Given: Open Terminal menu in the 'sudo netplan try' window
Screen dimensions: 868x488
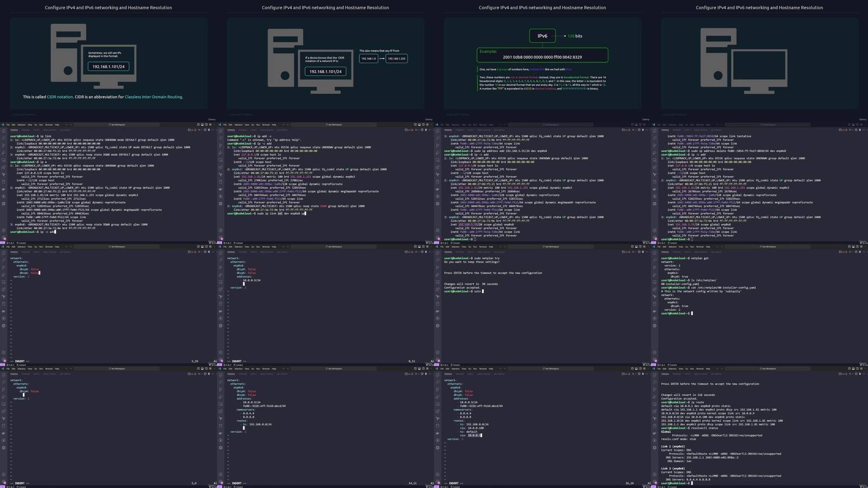Looking at the screenshot, I should point(482,247).
